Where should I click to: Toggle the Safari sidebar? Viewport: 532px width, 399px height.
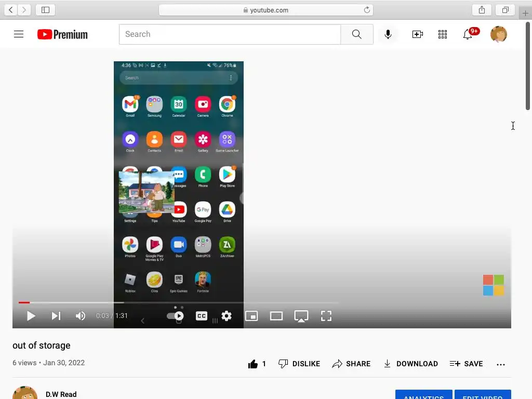point(46,10)
